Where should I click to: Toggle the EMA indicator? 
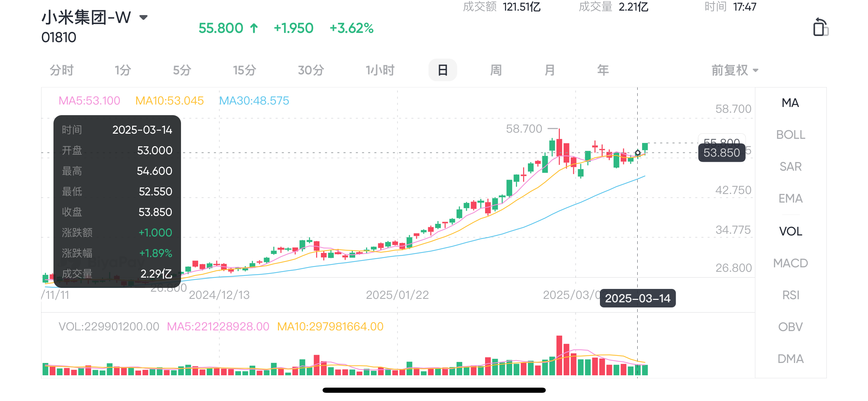(791, 198)
